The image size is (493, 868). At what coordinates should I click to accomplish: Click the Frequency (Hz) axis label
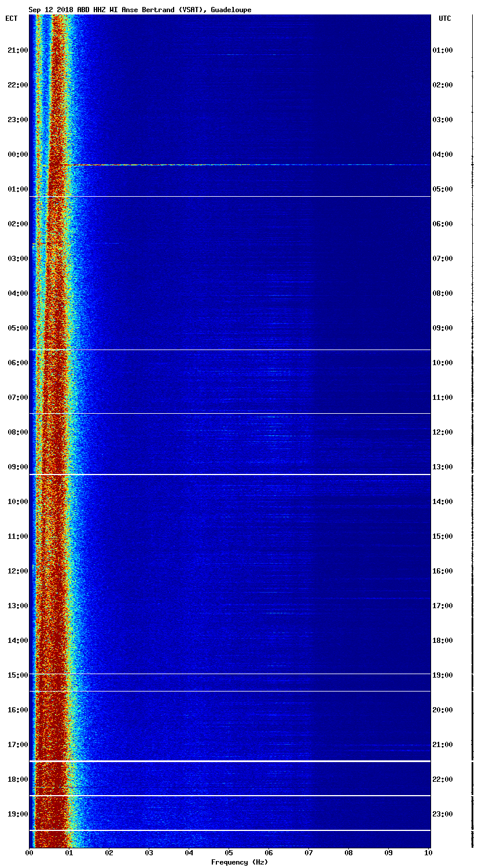click(240, 862)
